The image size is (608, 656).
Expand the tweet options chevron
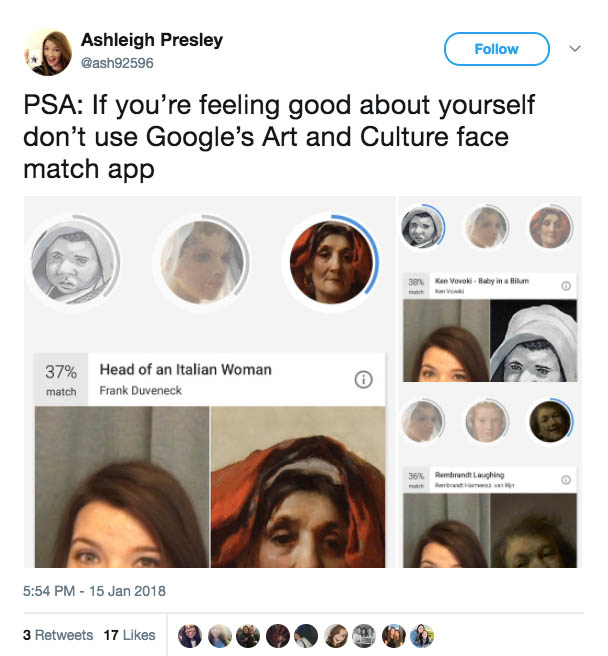click(574, 49)
